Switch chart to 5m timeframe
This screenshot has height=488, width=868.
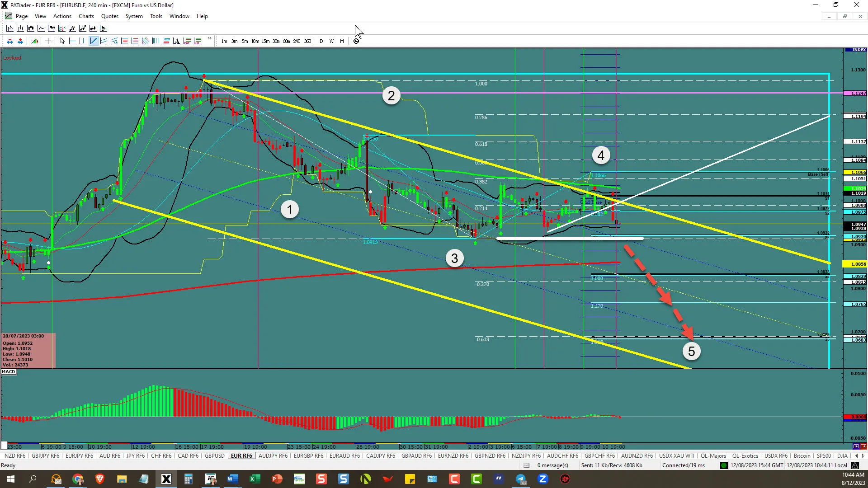coord(245,41)
